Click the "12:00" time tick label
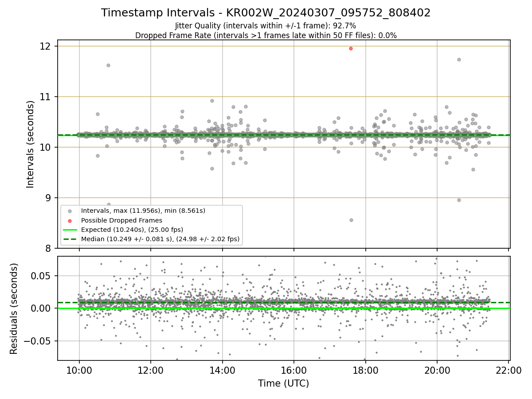Image resolution: width=532 pixels, height=399 pixels. pyautogui.click(x=151, y=369)
